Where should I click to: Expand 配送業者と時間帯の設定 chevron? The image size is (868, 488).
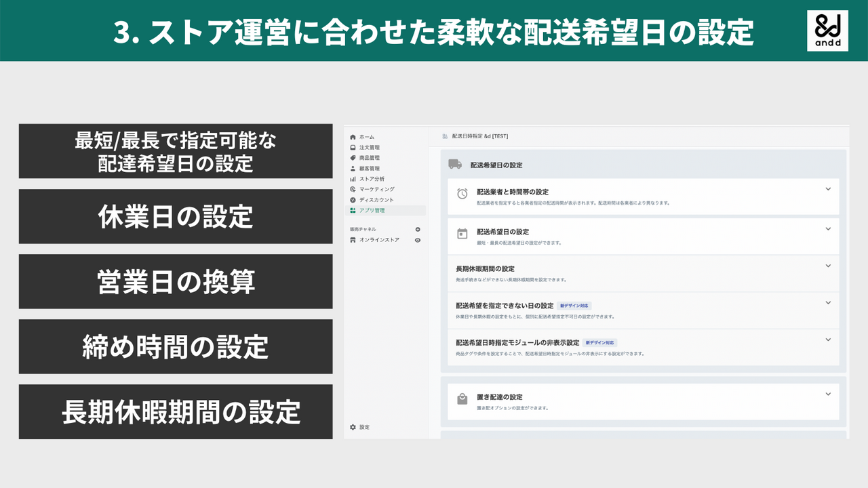(828, 189)
